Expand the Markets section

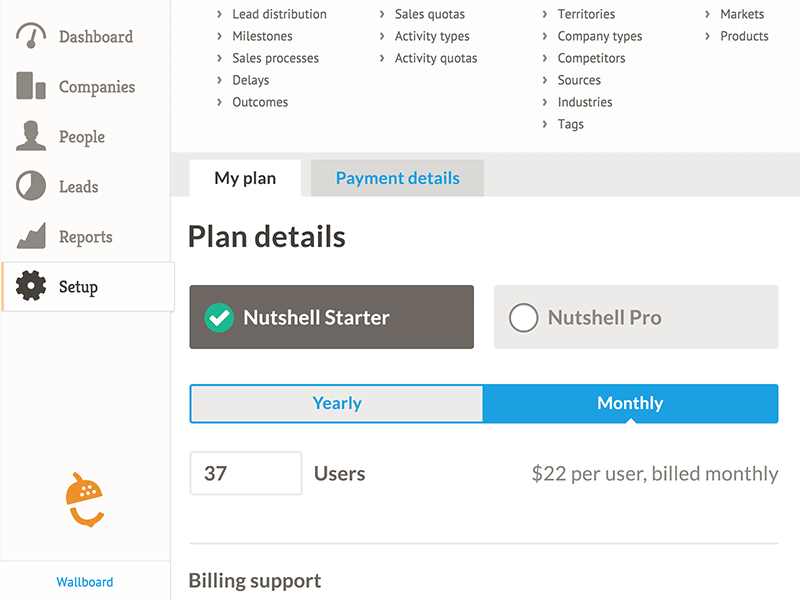click(740, 14)
